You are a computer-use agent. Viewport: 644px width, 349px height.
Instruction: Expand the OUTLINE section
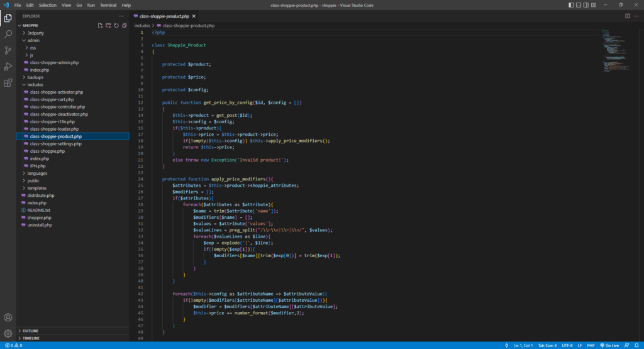tap(31, 331)
